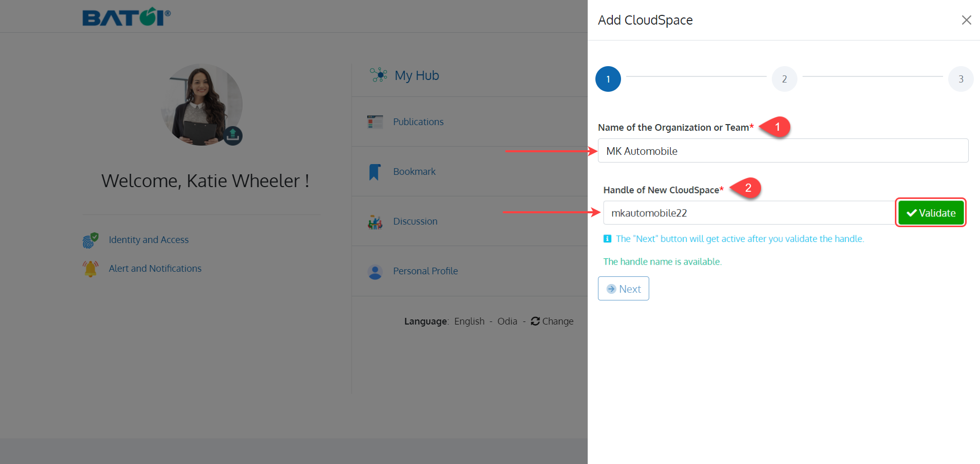Go to Bookmark
Image resolution: width=980 pixels, height=464 pixels.
(414, 172)
